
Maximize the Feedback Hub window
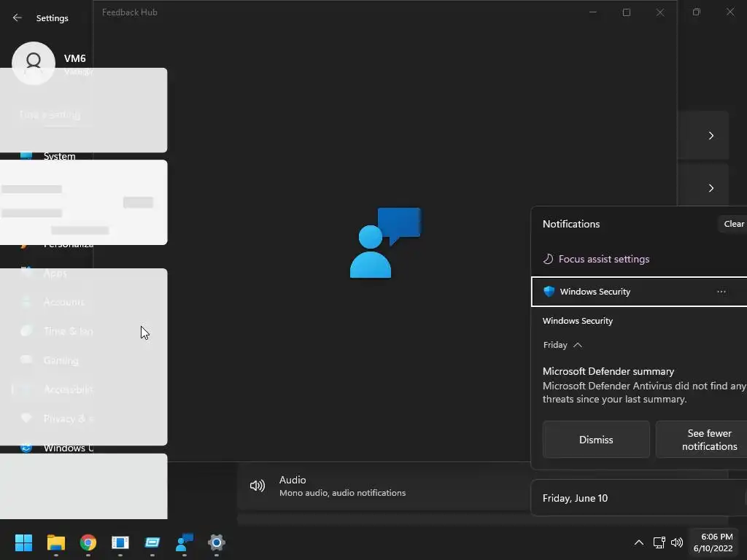click(627, 12)
